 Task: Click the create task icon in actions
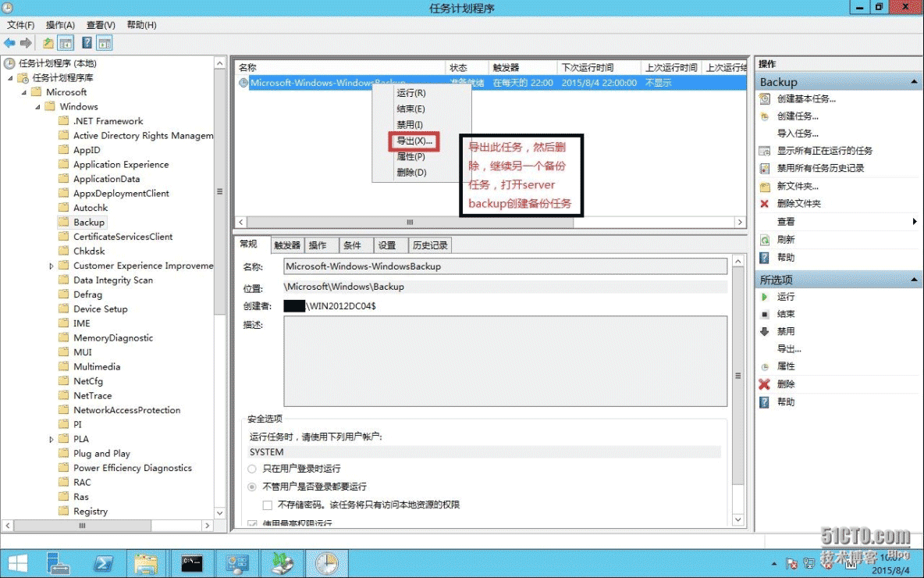pyautogui.click(x=764, y=116)
